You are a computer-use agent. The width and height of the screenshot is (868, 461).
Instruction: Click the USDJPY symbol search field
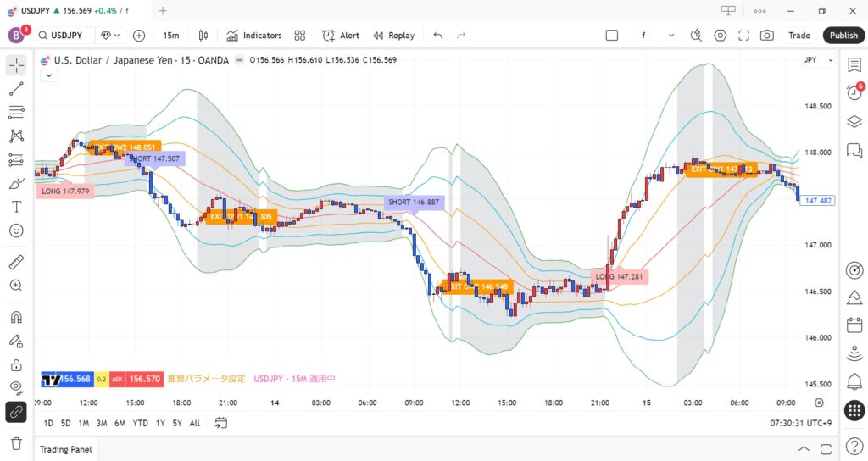pos(65,36)
